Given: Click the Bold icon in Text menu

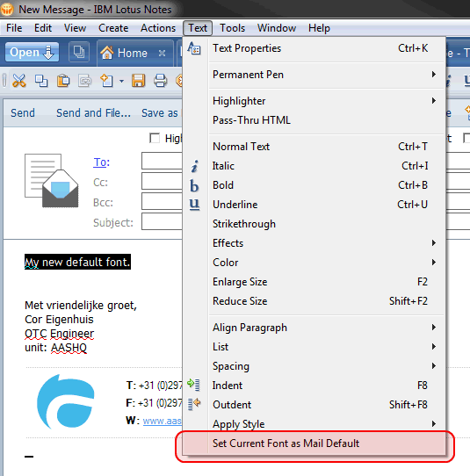Looking at the screenshot, I should click(x=194, y=185).
